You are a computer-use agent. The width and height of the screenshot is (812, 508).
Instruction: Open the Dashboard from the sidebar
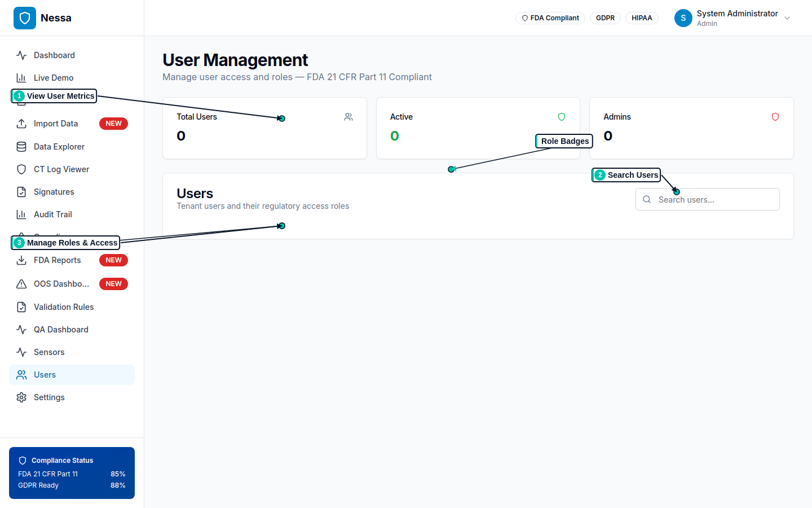coord(54,55)
